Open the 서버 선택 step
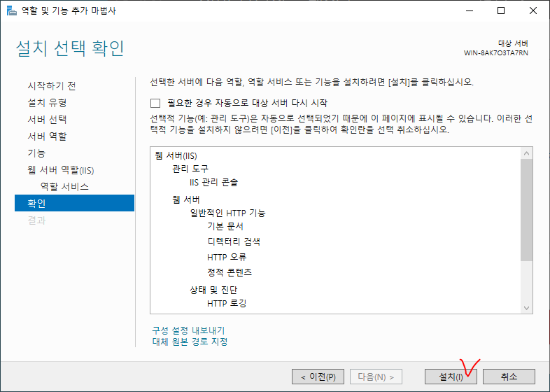 point(47,119)
